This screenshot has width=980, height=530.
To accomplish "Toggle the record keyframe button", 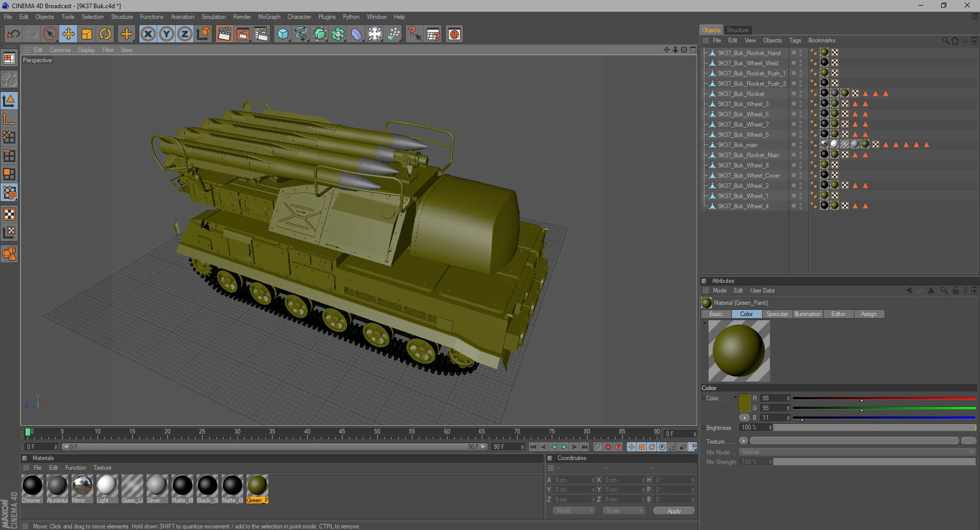I will point(598,447).
